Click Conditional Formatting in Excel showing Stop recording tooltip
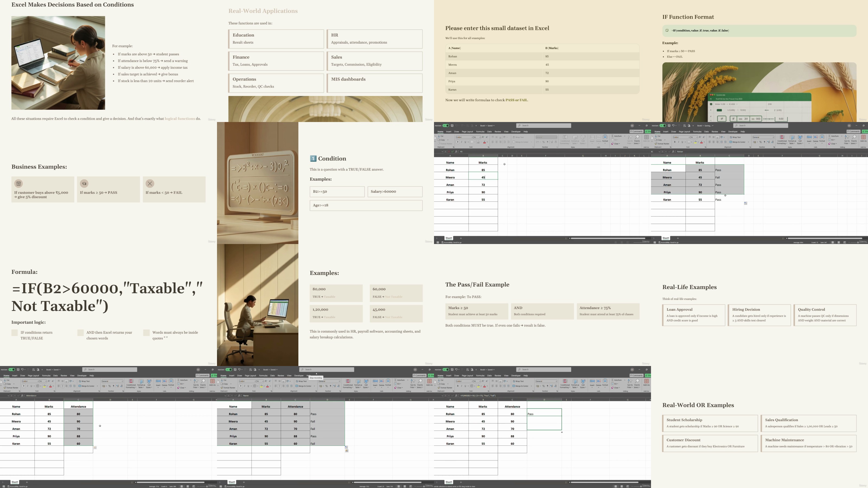 pos(348,383)
